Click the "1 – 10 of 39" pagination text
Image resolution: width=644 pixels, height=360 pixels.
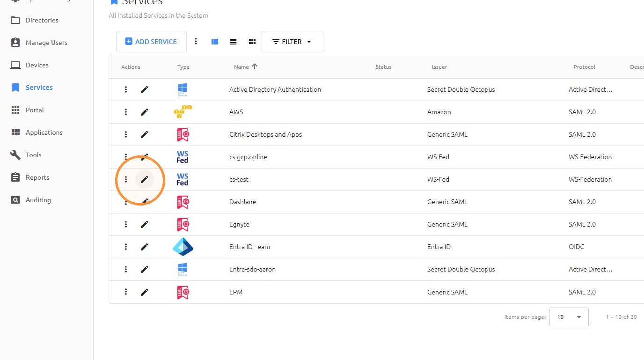[621, 317]
